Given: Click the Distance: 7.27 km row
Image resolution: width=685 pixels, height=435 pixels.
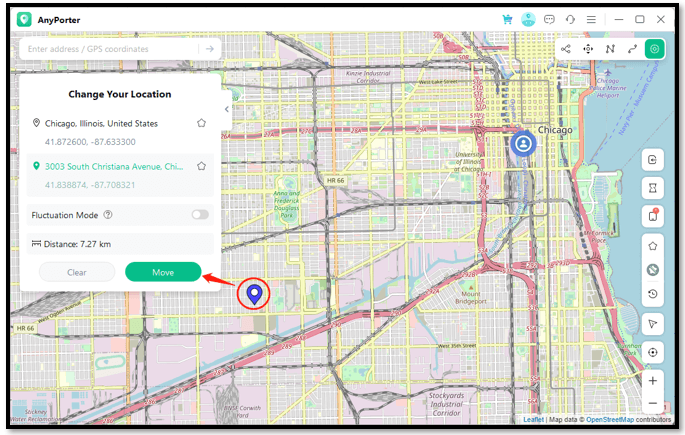Looking at the screenshot, I should coord(120,244).
